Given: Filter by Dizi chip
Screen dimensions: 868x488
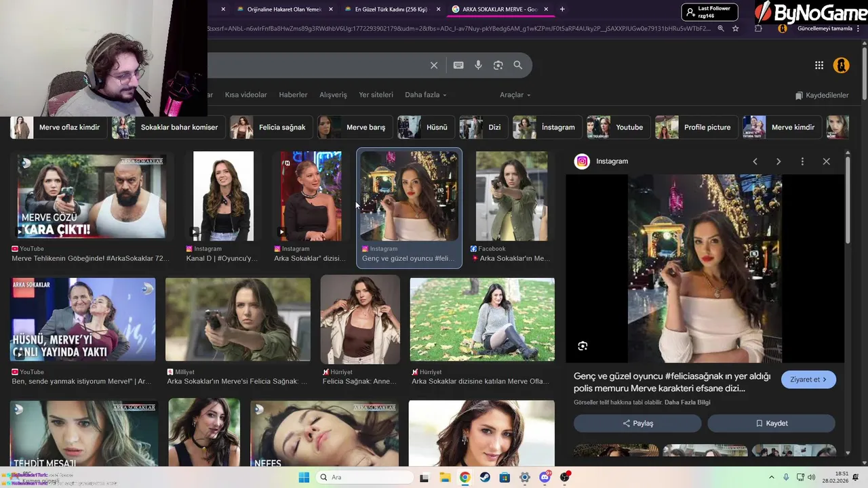Looking at the screenshot, I should click(483, 127).
